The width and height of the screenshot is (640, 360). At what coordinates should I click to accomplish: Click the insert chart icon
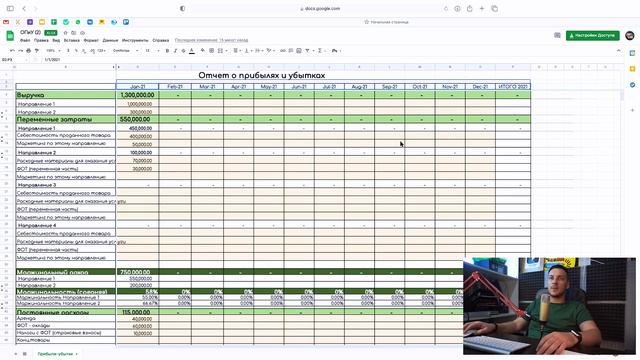pyautogui.click(x=299, y=51)
